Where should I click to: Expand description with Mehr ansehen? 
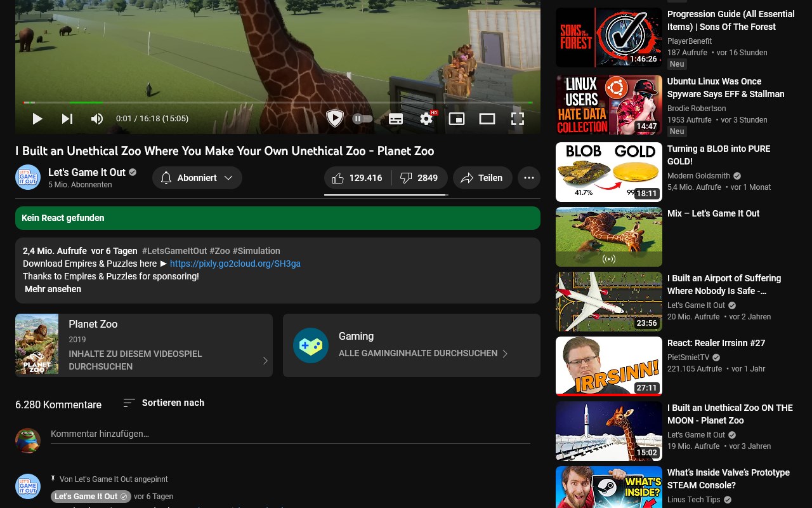coord(53,289)
